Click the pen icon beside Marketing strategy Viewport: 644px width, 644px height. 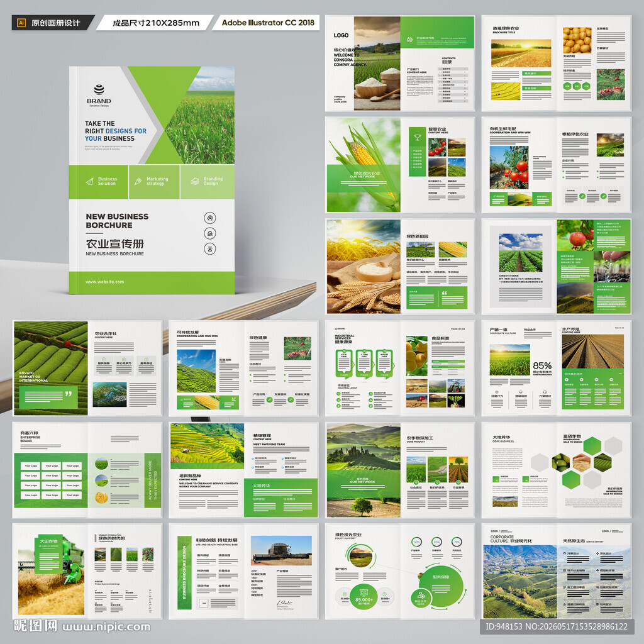tap(138, 181)
